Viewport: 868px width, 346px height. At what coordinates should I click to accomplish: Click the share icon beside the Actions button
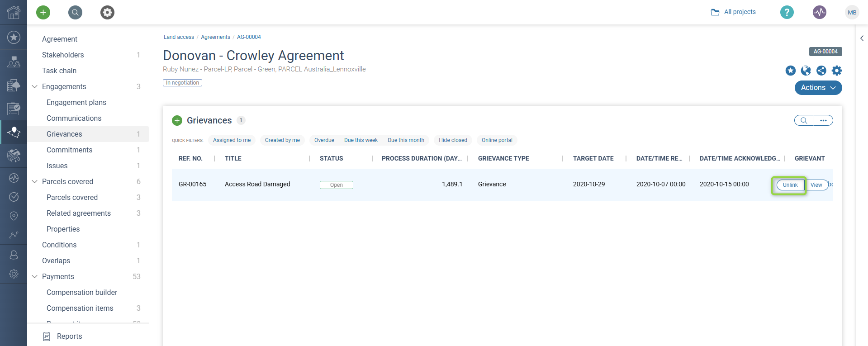[x=821, y=71]
